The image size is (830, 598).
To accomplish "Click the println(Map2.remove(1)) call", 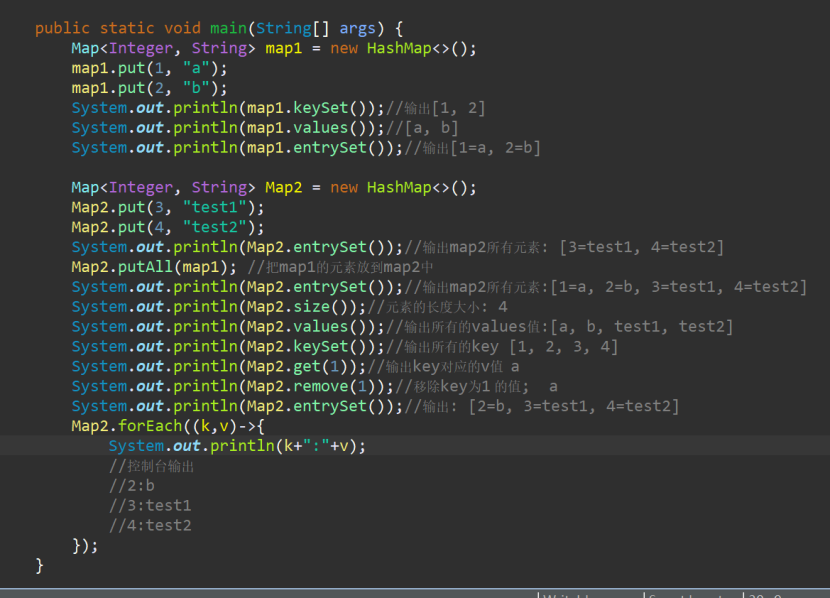I will pos(232,386).
